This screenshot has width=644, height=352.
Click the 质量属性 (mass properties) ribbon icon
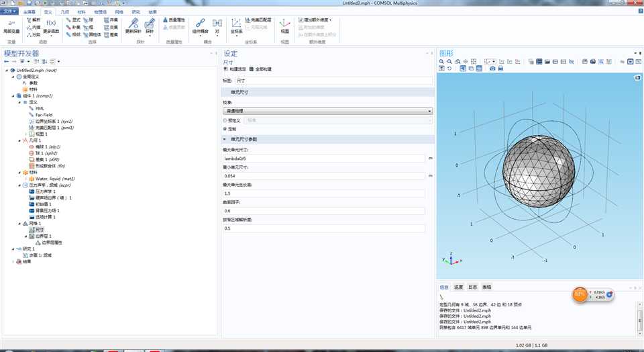tap(174, 19)
